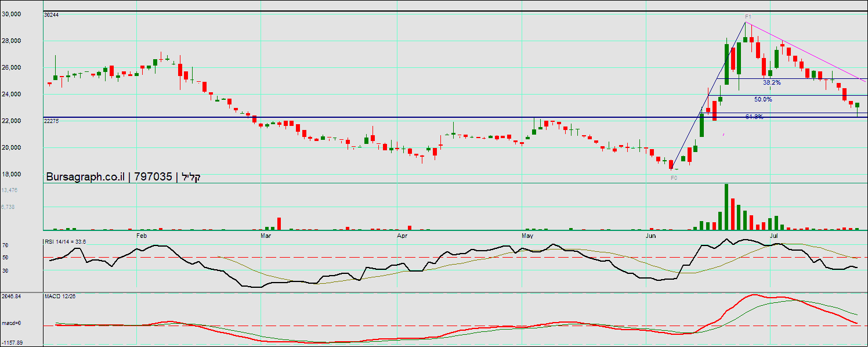
Task: Click the Jul month label on time axis
Action: tap(774, 236)
